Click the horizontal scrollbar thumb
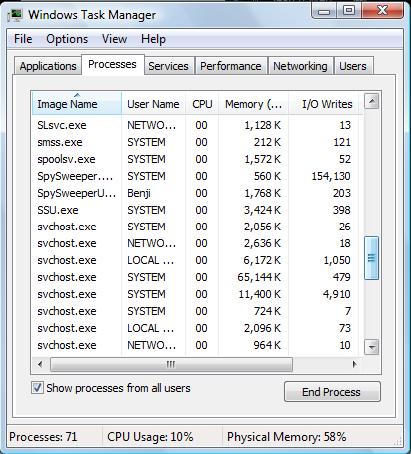The height and width of the screenshot is (454, 411). click(171, 364)
